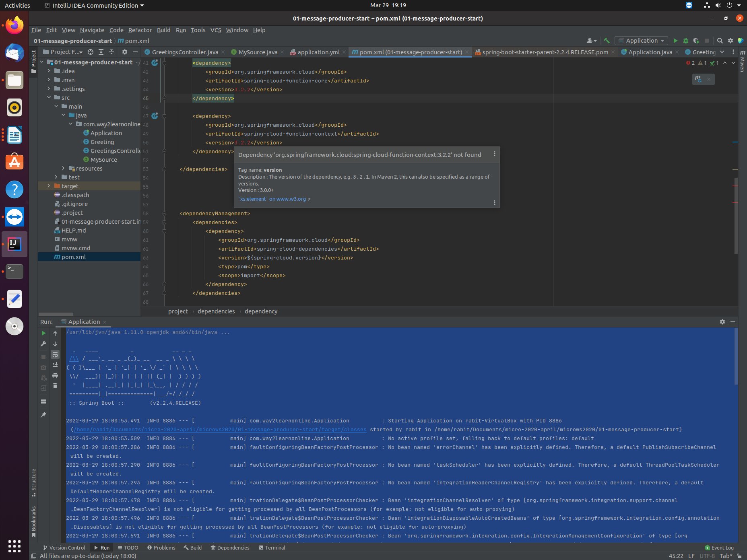Open TeamViewer from the Ubuntu dock
This screenshot has width=747, height=560.
(14, 217)
